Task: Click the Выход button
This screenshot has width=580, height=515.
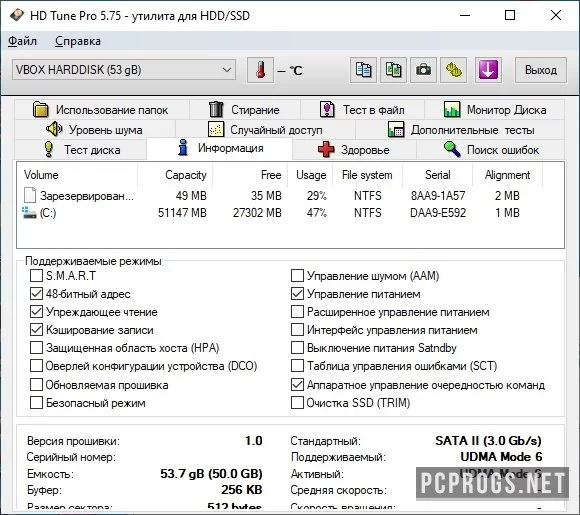Action: pos(540,70)
